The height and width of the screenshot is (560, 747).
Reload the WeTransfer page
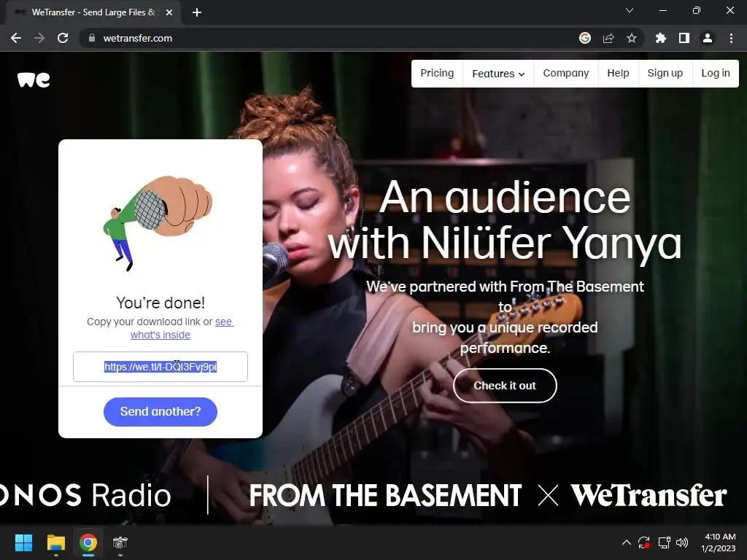pos(63,38)
